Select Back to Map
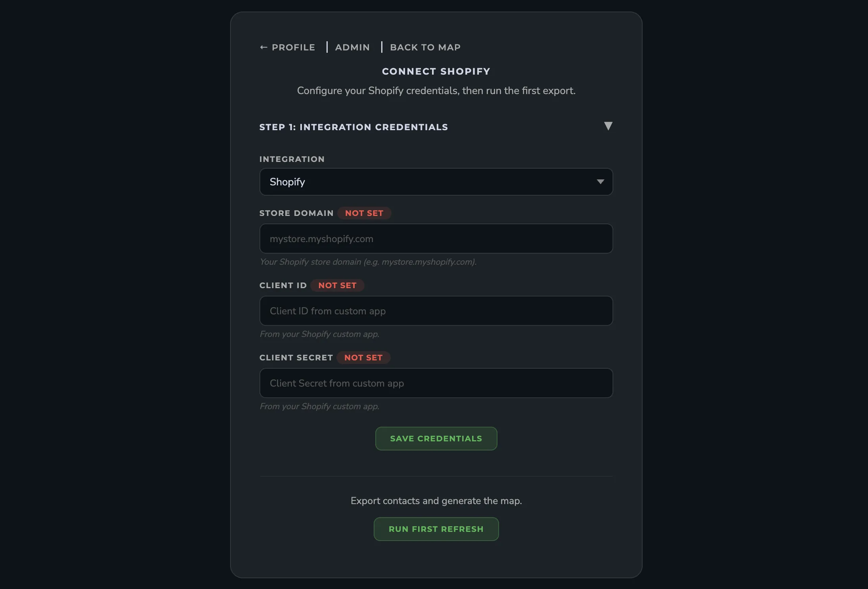The height and width of the screenshot is (589, 868). (425, 47)
